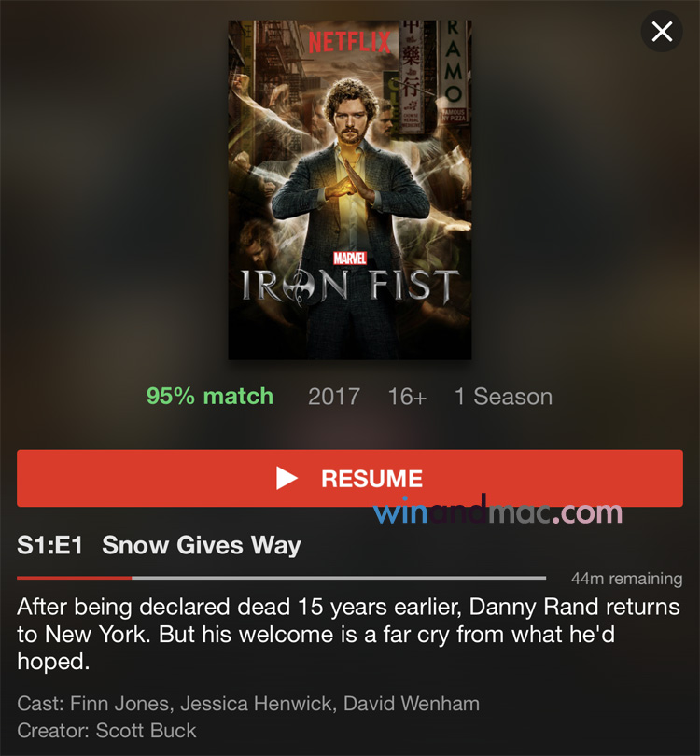Image resolution: width=700 pixels, height=756 pixels.
Task: Close the Iron Fist details overlay
Action: (662, 32)
